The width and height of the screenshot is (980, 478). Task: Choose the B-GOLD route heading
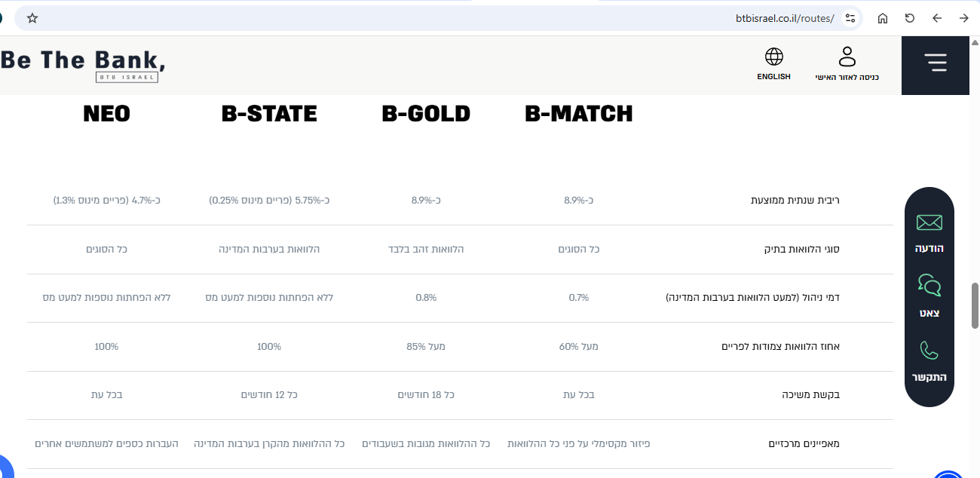(426, 114)
